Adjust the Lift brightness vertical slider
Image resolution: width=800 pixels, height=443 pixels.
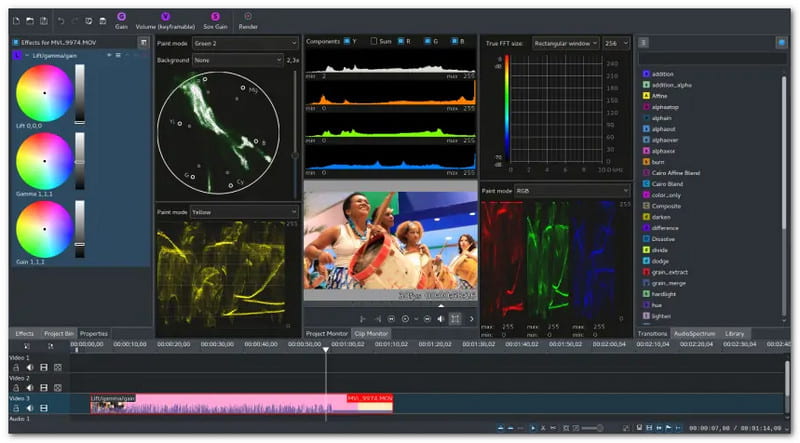pos(80,94)
